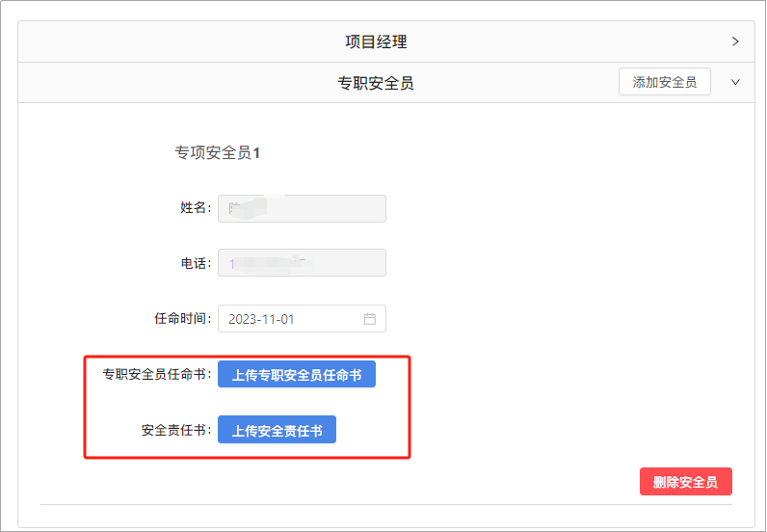Click the 任命时间 field label
The image size is (767, 532).
182,318
